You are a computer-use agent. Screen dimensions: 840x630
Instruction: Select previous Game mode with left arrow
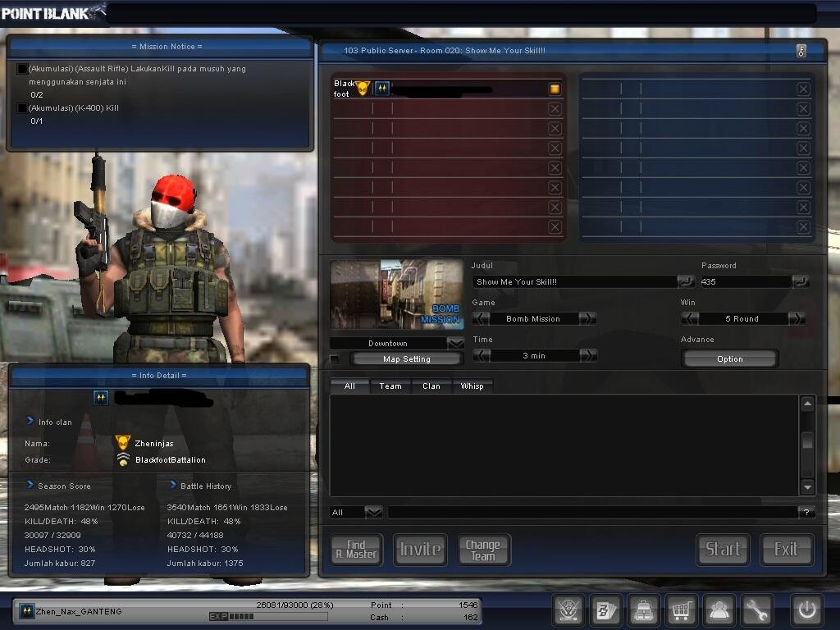click(481, 319)
